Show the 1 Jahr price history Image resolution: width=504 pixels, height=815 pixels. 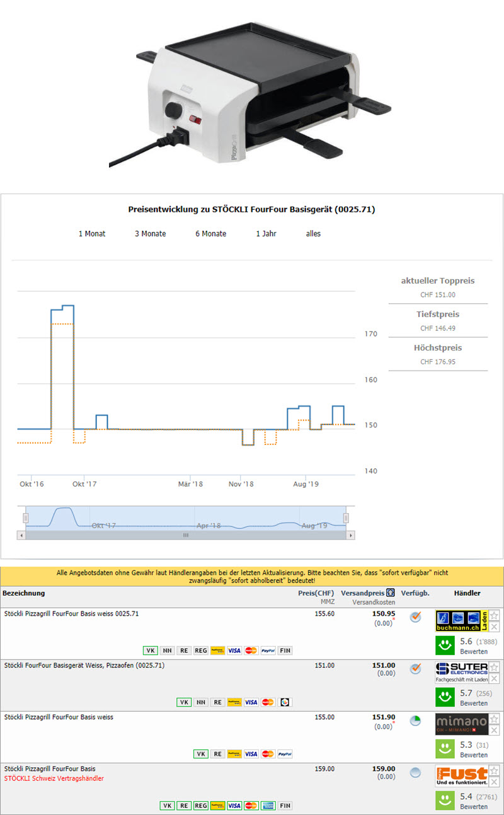(266, 234)
